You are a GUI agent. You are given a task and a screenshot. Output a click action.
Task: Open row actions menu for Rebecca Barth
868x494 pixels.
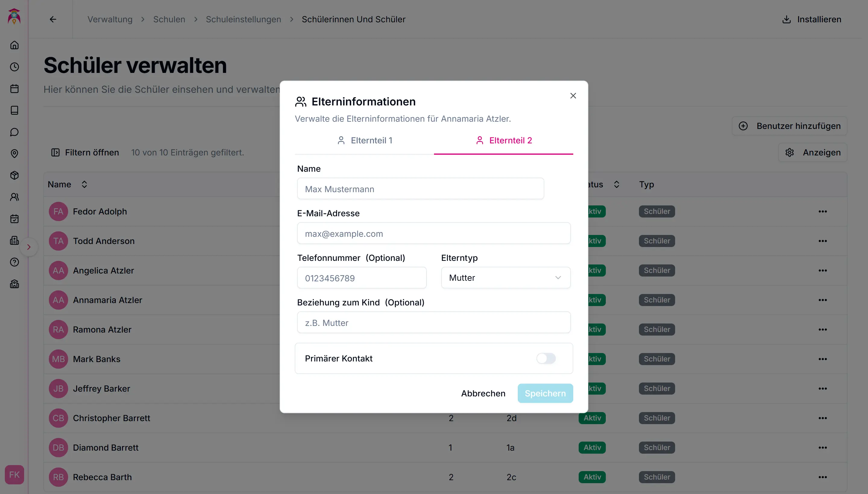[822, 477]
